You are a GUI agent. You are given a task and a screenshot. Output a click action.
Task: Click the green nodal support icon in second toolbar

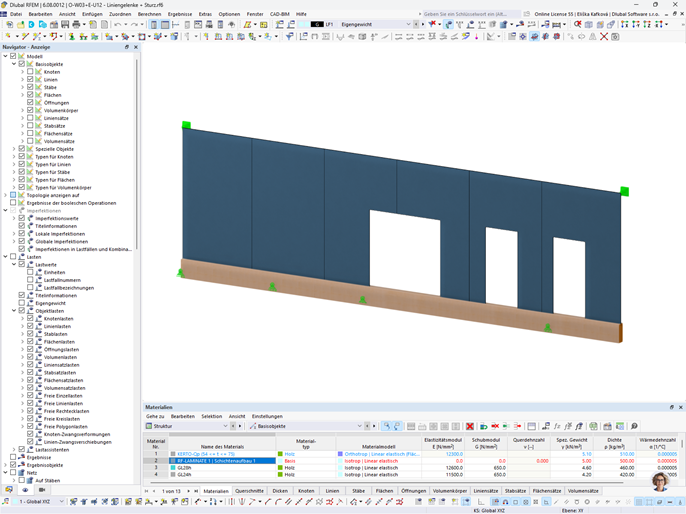71,37
